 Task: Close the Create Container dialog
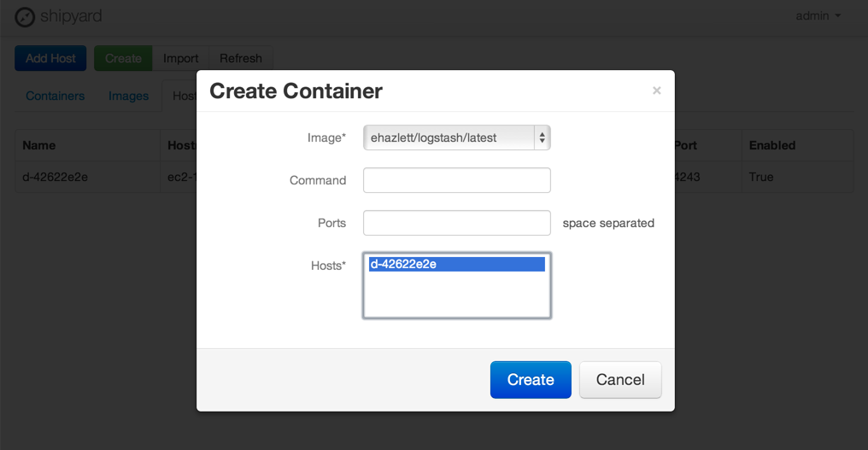[x=656, y=91]
